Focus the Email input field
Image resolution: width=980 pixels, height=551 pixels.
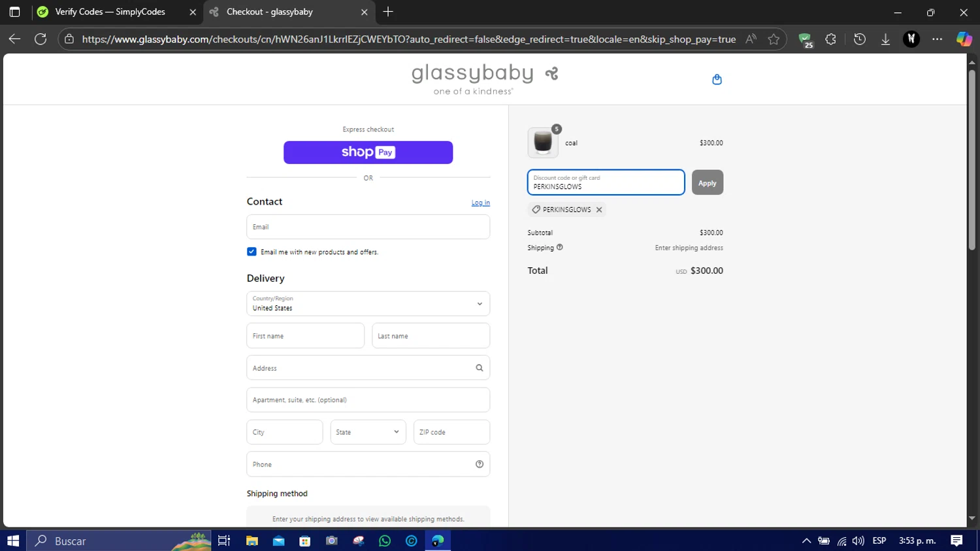pos(368,227)
